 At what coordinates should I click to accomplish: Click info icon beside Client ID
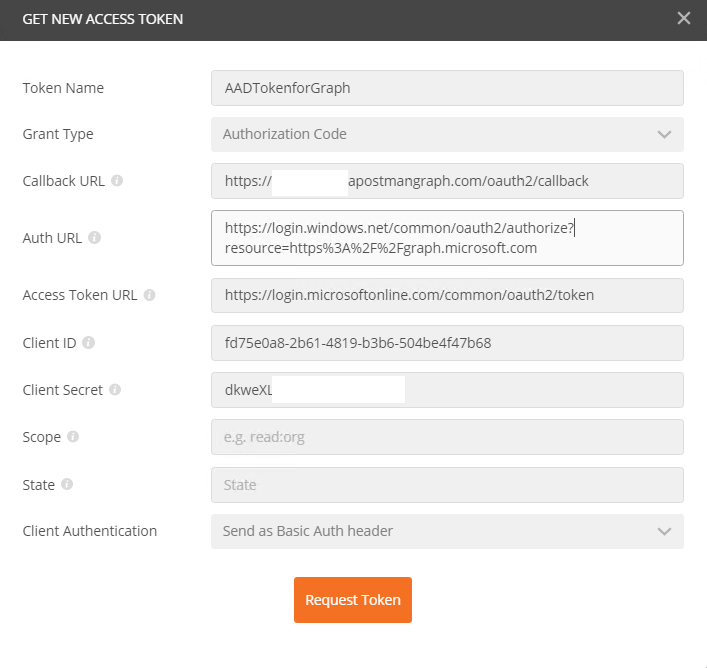[x=88, y=342]
